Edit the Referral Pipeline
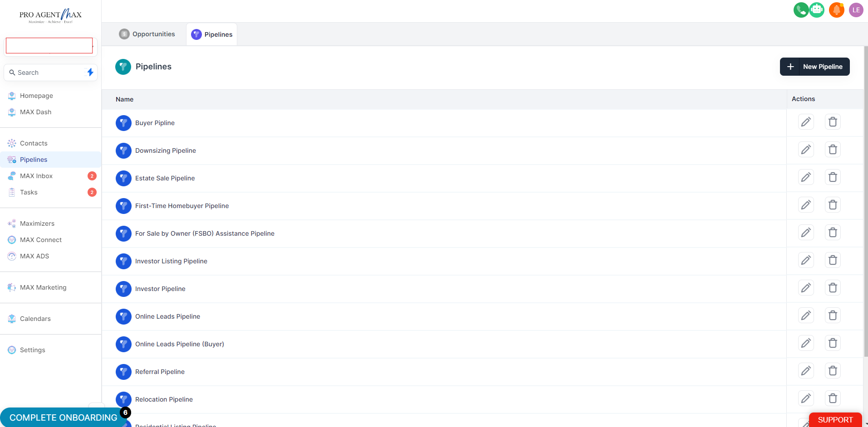Viewport: 868px width, 427px height. [806, 371]
